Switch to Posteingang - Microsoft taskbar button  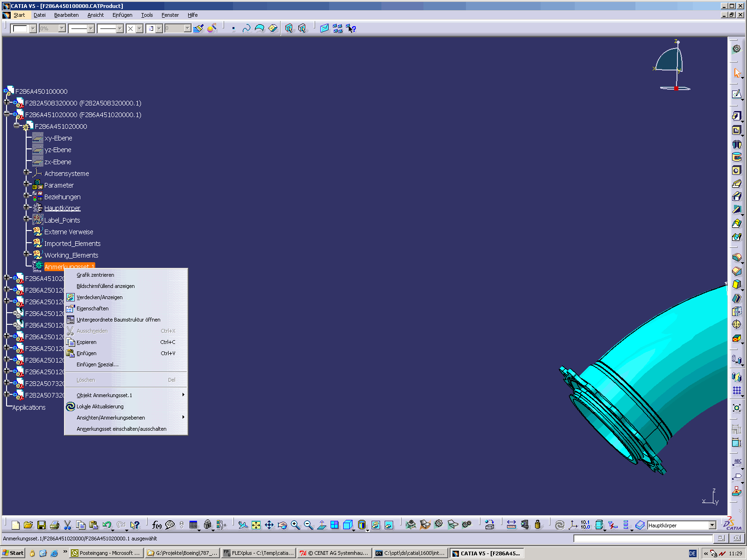(106, 553)
